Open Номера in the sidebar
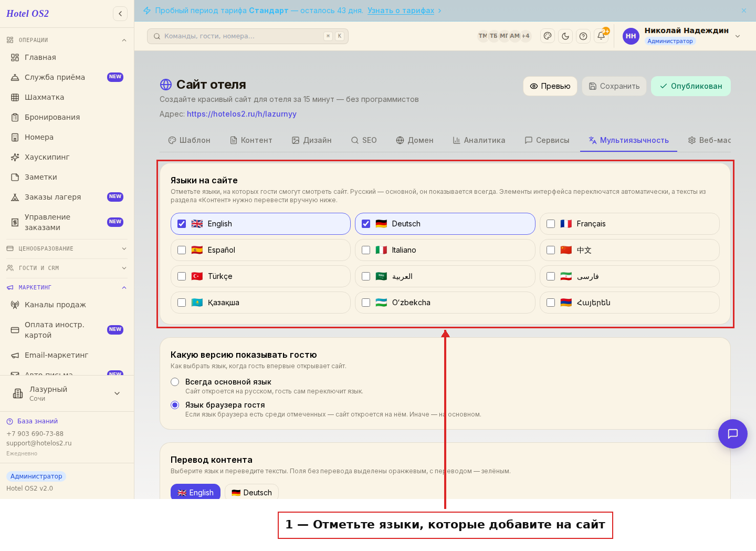This screenshot has width=756, height=551. coord(67,137)
